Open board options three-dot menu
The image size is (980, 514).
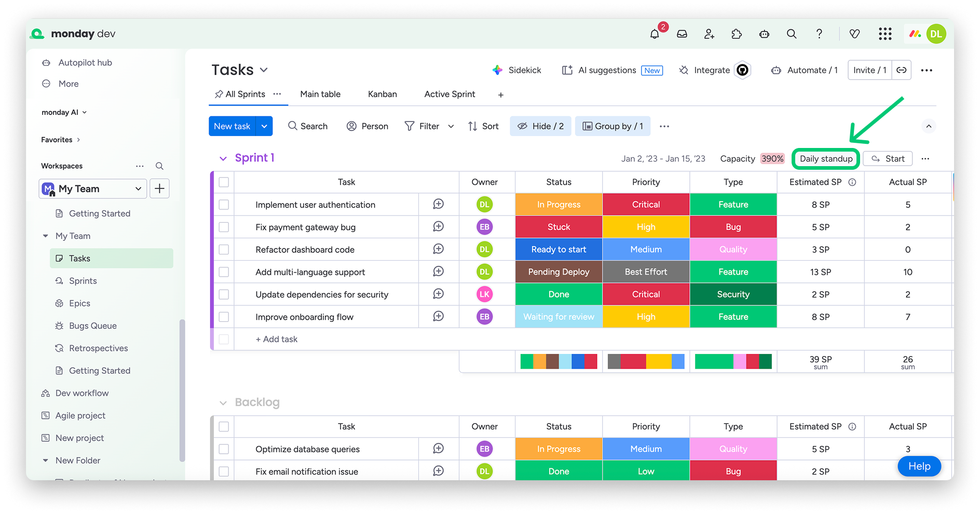927,70
